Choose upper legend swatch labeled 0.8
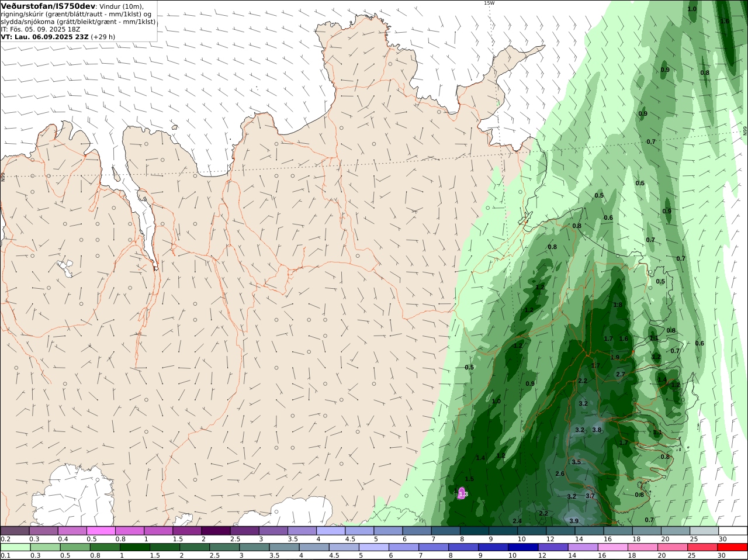 pyautogui.click(x=130, y=531)
